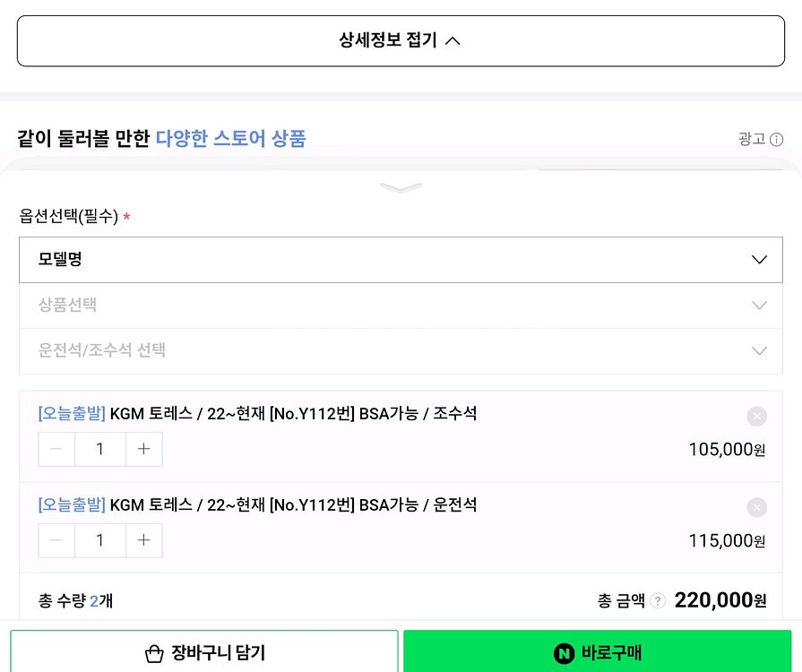
Task: Open the 상품선택 dropdown
Action: pyautogui.click(x=401, y=306)
